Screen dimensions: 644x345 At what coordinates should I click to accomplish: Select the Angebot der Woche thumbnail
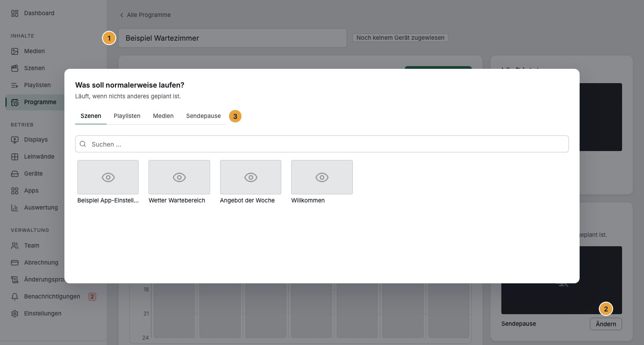coord(250,177)
